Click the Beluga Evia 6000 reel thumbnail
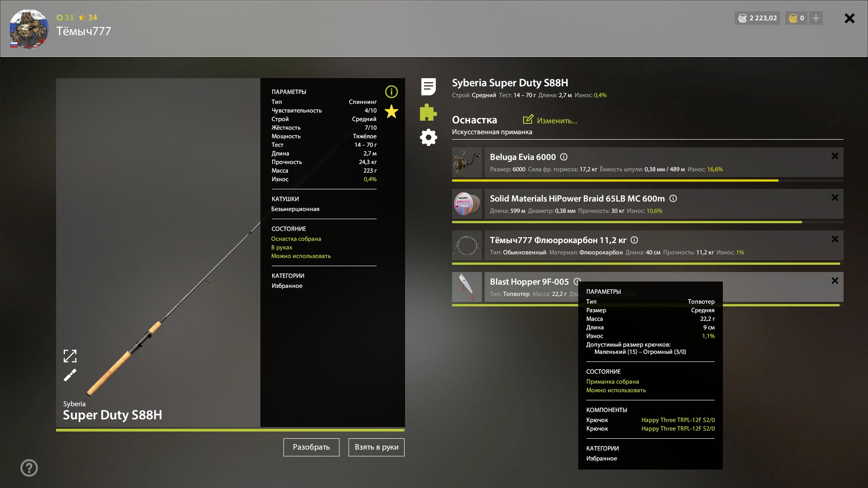The width and height of the screenshot is (868, 488). click(467, 162)
